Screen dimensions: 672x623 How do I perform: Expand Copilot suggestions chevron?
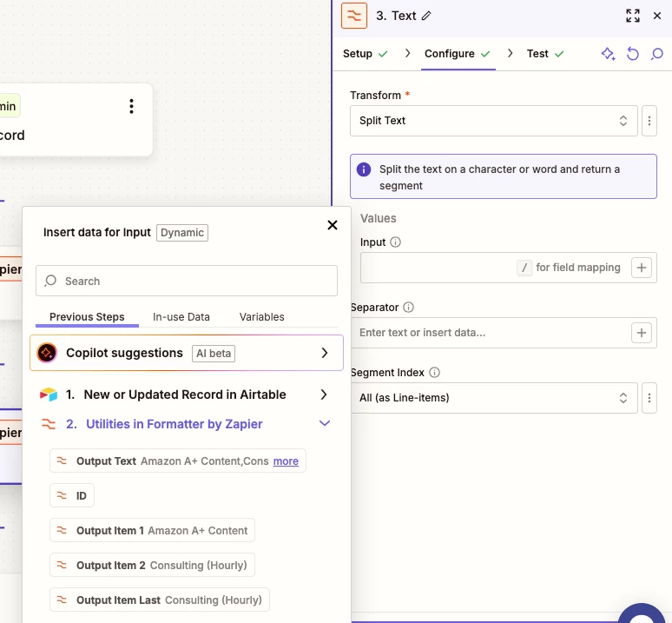tap(325, 353)
